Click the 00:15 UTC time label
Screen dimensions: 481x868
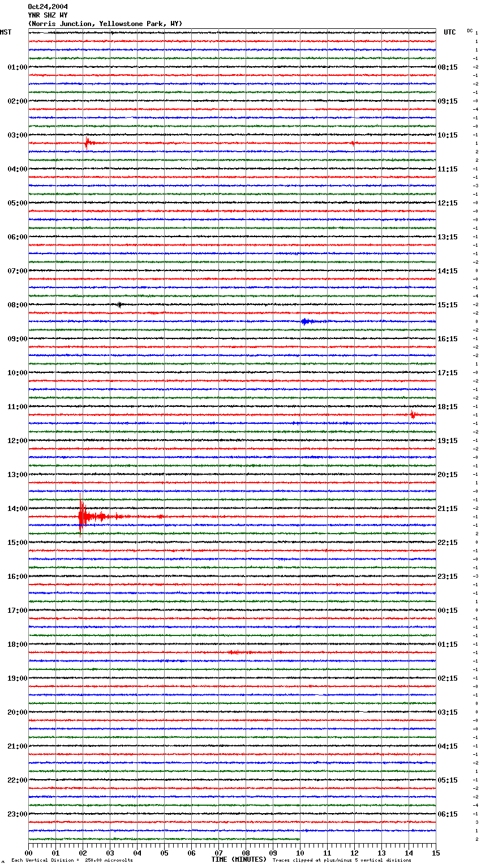tap(448, 611)
